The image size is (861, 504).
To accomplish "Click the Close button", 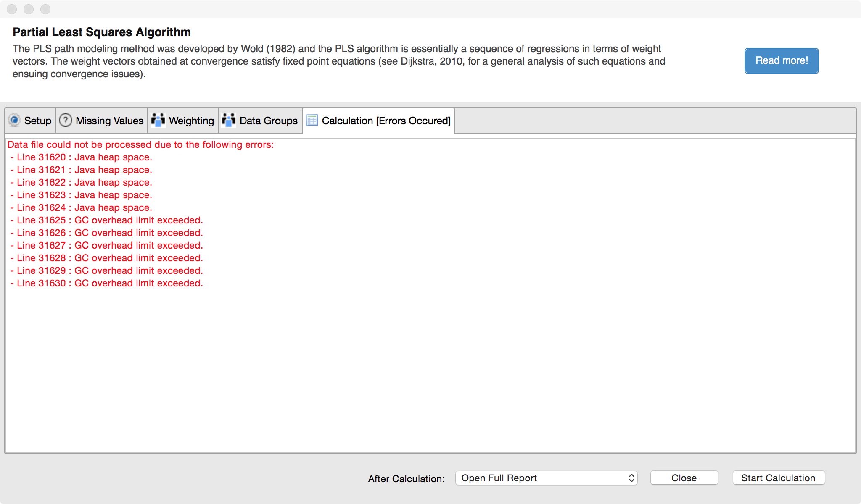I will pyautogui.click(x=683, y=478).
